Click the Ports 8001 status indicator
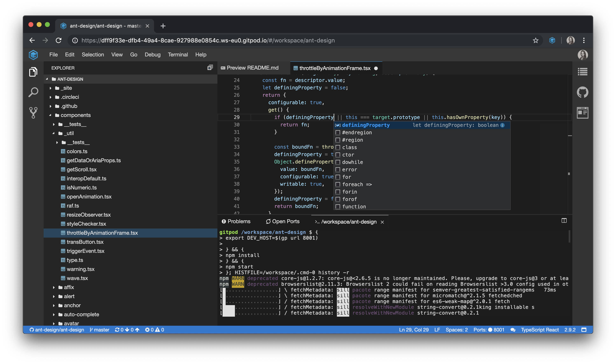 [489, 330]
